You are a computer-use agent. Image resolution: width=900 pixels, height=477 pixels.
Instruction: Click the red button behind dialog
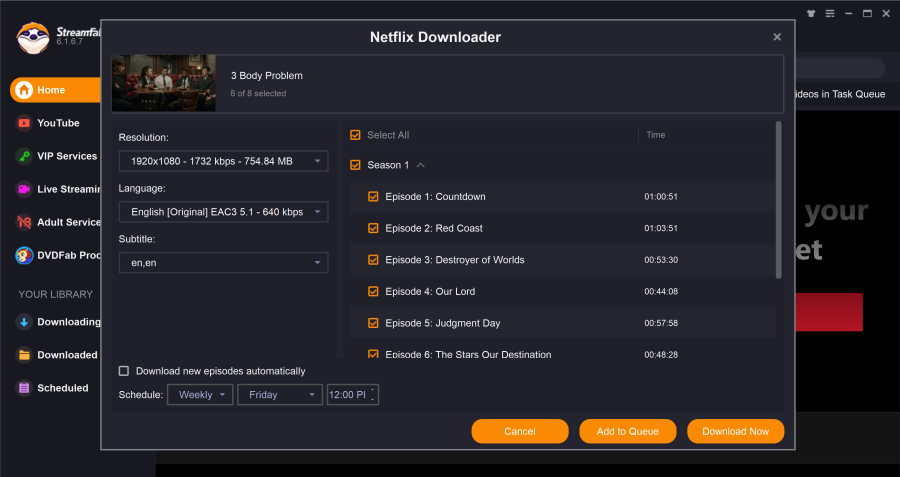[829, 312]
